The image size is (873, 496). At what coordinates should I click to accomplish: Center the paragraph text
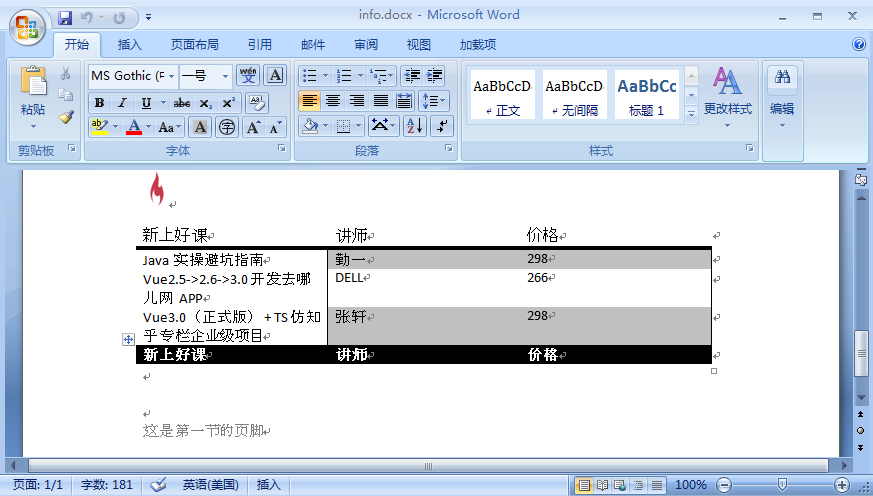(333, 101)
